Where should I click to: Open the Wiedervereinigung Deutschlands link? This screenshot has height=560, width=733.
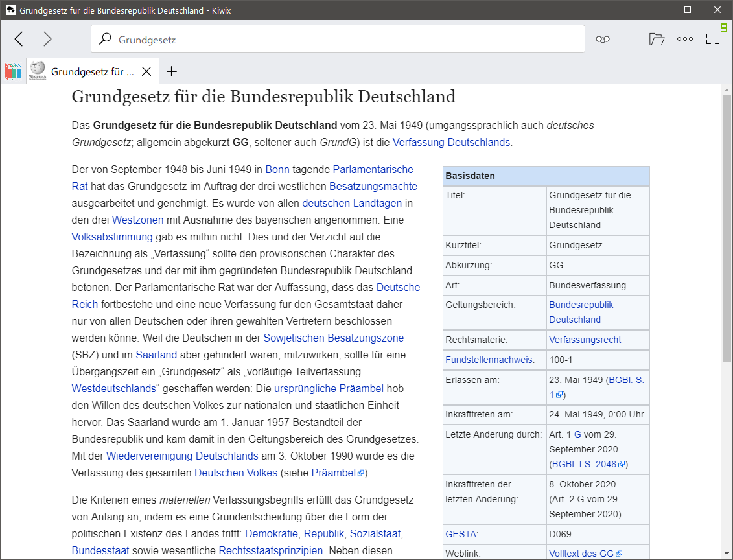tap(182, 456)
